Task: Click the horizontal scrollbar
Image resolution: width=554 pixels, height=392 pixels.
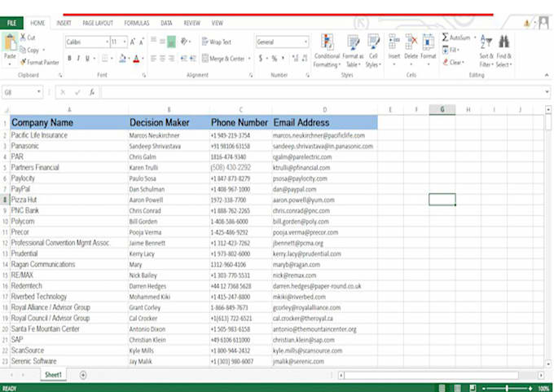Action: point(432,375)
